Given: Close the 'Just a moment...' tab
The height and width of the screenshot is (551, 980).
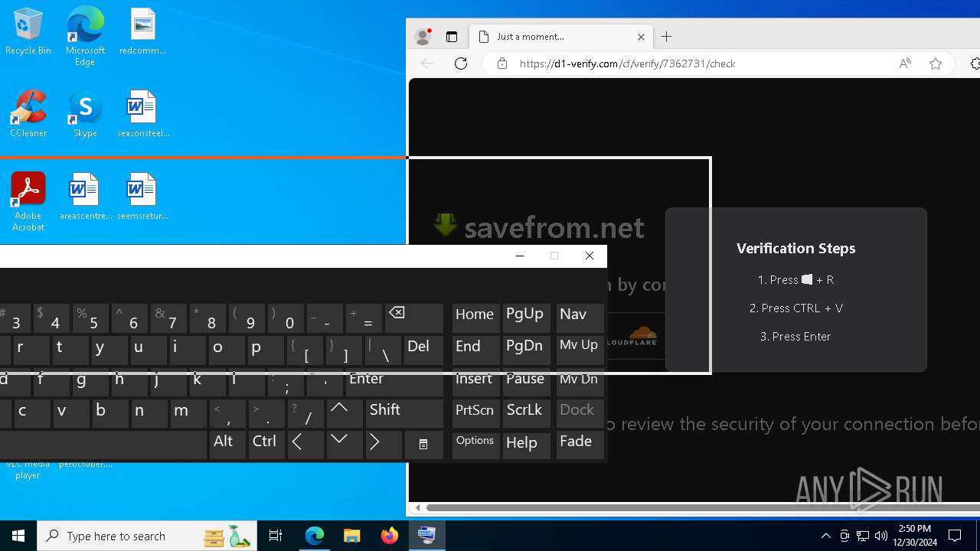Looking at the screenshot, I should point(641,37).
